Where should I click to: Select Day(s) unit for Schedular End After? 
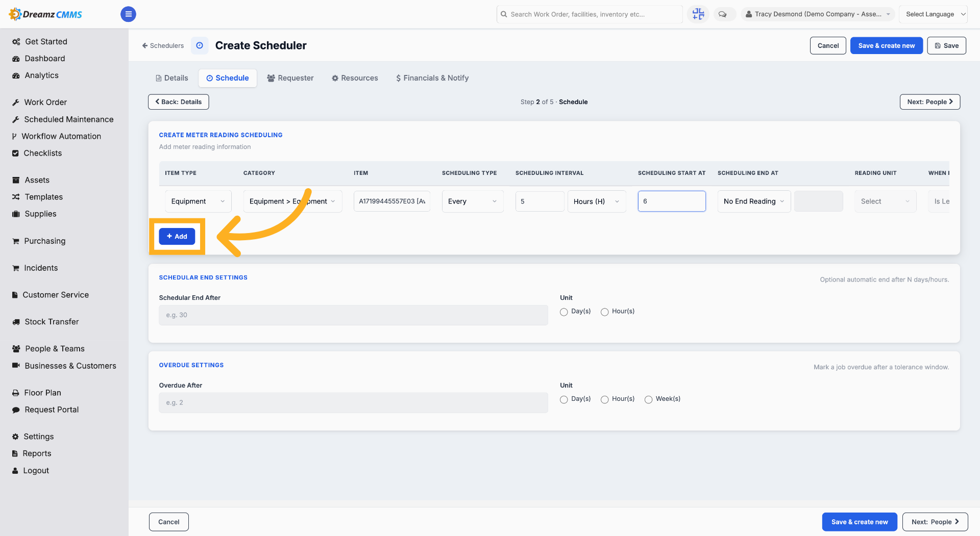[563, 312]
